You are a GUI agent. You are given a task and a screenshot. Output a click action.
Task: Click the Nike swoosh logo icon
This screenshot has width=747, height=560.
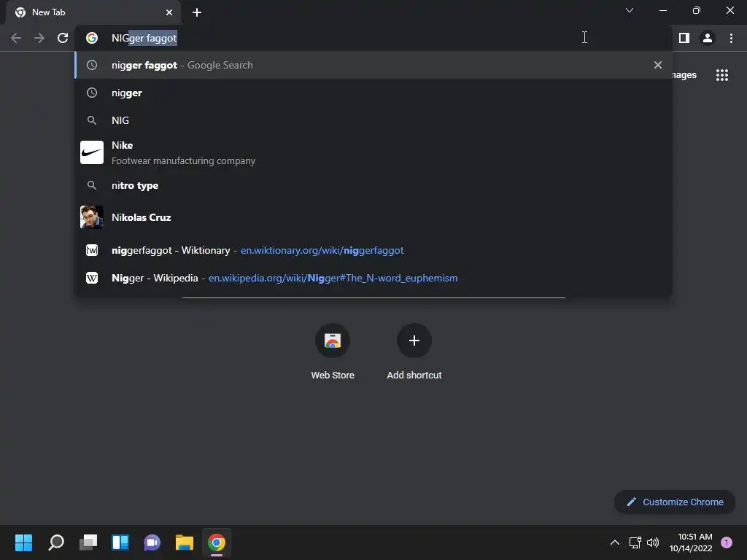click(92, 152)
